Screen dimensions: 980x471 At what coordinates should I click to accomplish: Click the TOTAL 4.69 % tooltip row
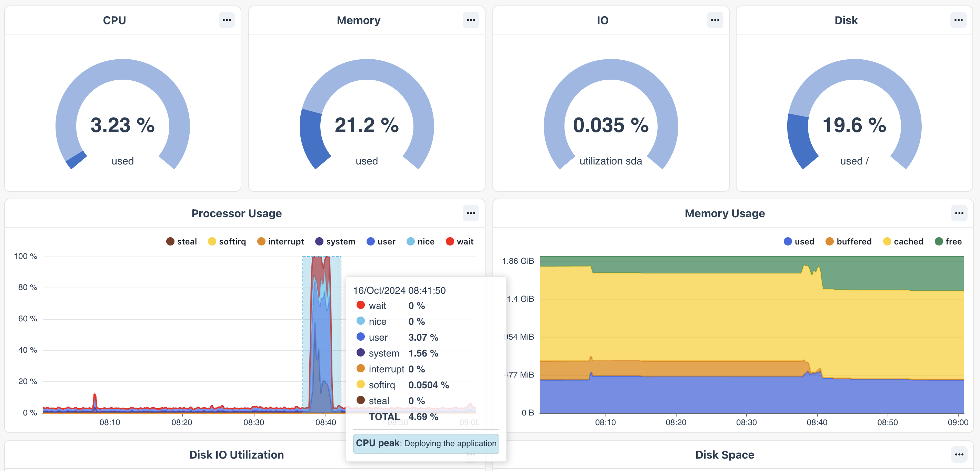pos(403,417)
